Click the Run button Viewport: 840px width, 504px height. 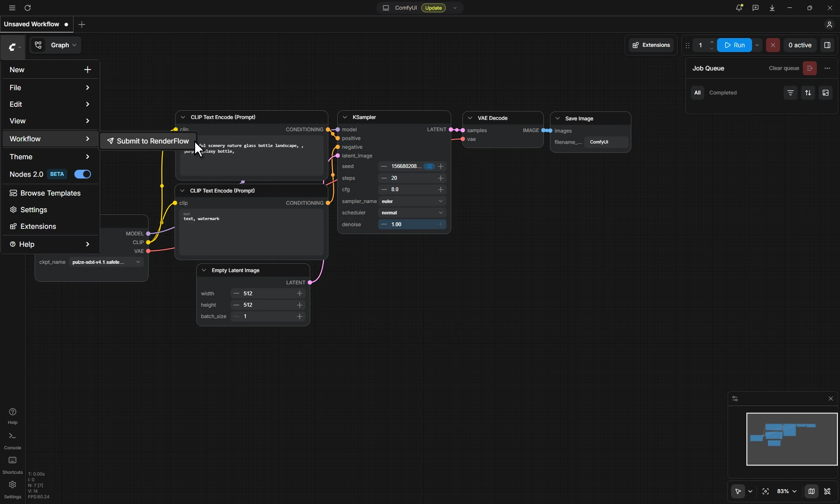pos(735,45)
